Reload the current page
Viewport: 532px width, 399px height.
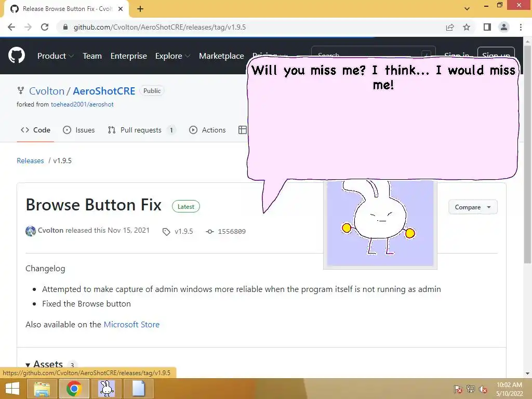pos(45,27)
